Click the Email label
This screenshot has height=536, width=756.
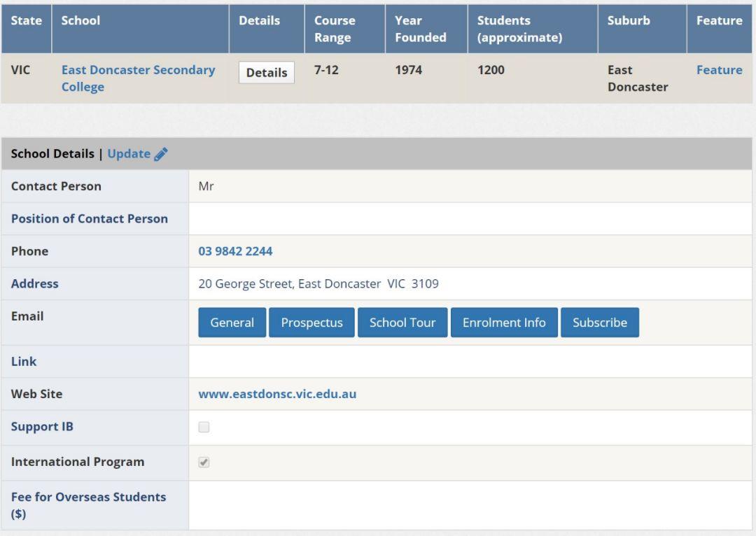click(27, 316)
